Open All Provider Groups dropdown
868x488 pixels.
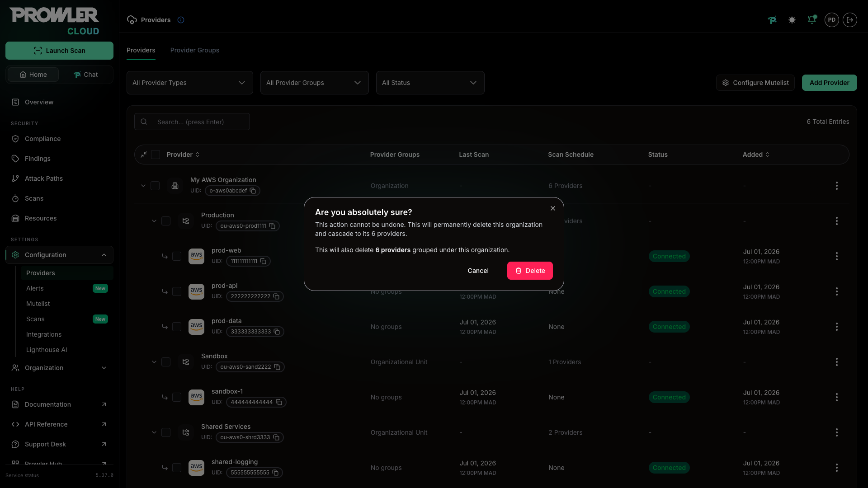click(314, 83)
